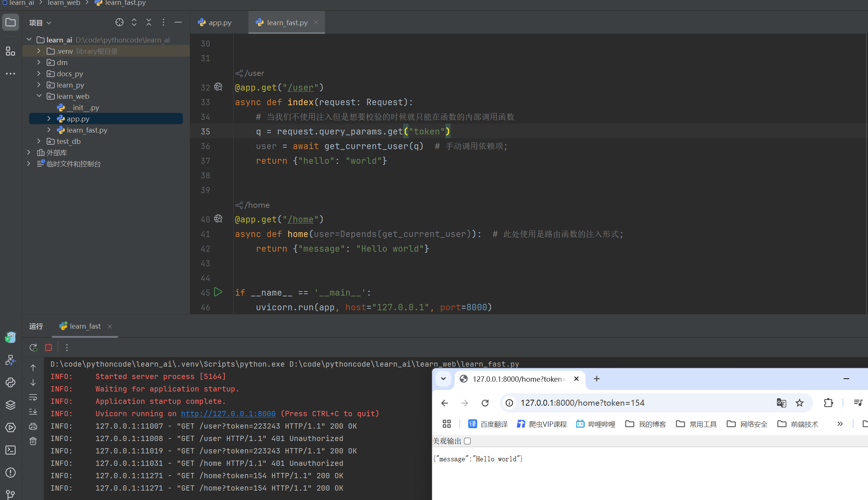Open the Python Packages tool window icon

pos(11,405)
